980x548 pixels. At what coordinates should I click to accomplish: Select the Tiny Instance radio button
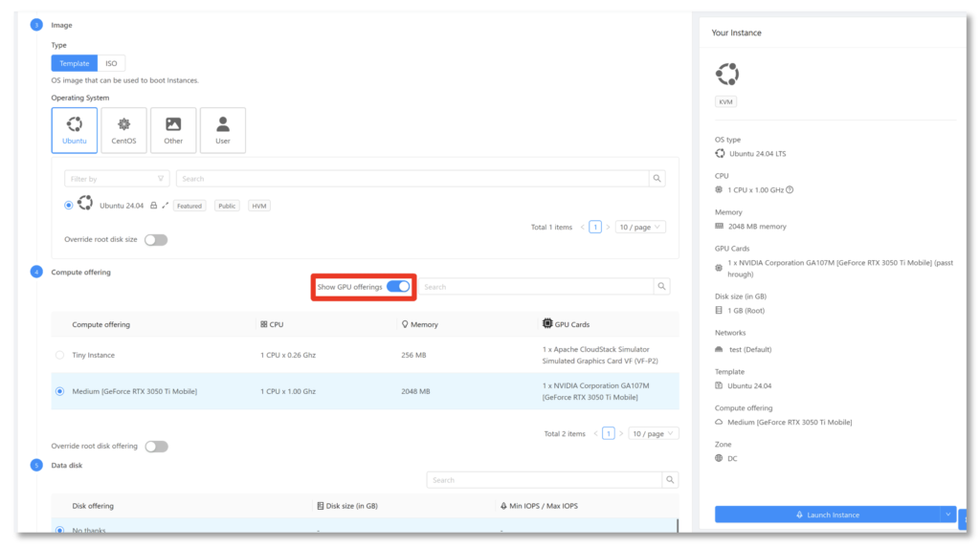(59, 355)
